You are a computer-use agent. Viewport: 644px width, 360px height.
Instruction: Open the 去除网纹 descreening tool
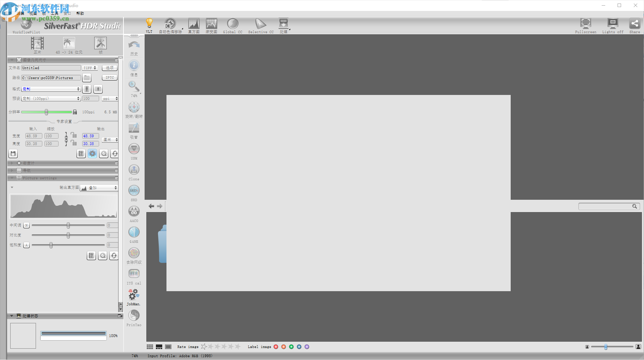click(x=134, y=256)
